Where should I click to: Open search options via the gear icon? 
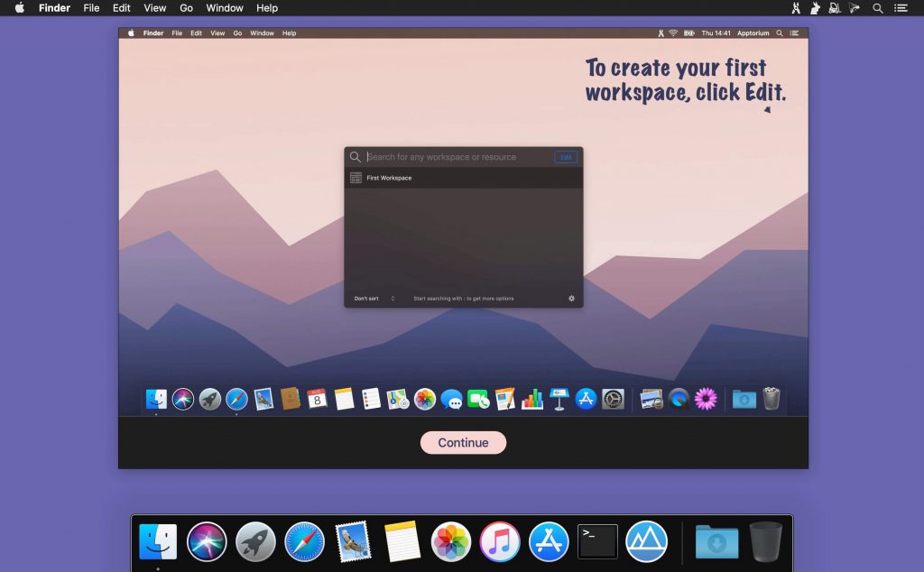[x=571, y=298]
